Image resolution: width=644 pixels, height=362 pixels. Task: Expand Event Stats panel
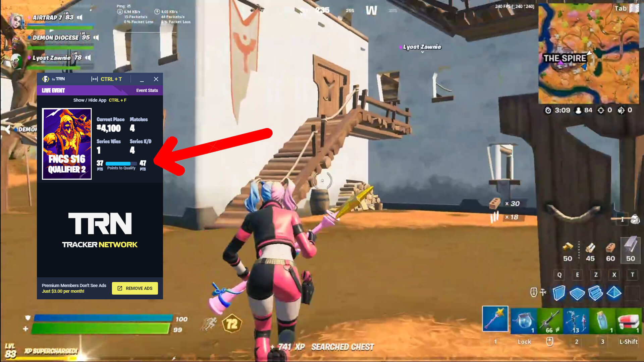147,90
